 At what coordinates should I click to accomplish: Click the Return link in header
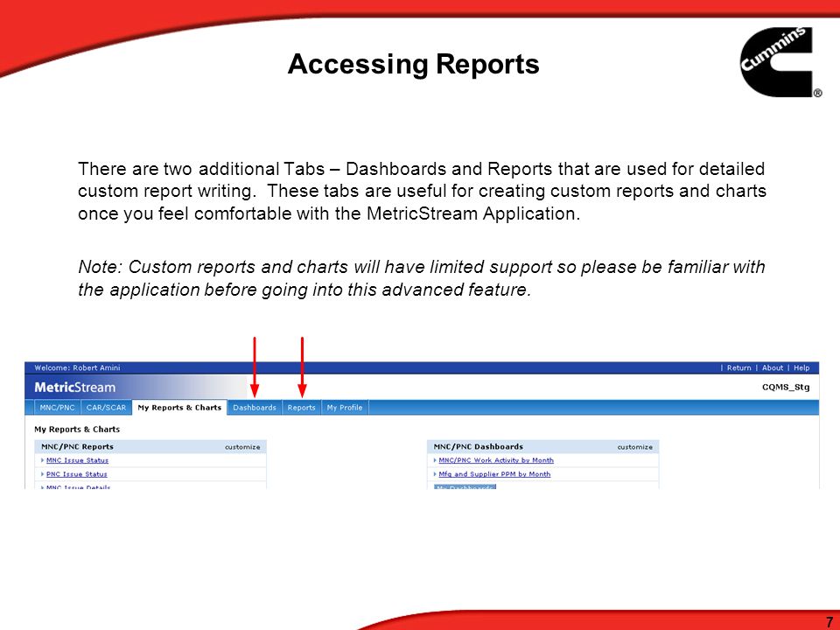click(x=738, y=368)
